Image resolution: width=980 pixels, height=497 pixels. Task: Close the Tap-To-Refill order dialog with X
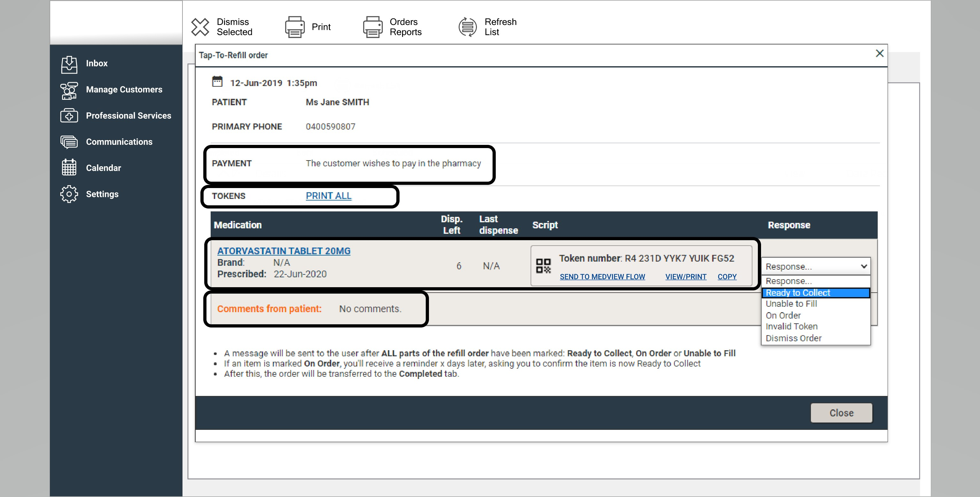pos(879,53)
